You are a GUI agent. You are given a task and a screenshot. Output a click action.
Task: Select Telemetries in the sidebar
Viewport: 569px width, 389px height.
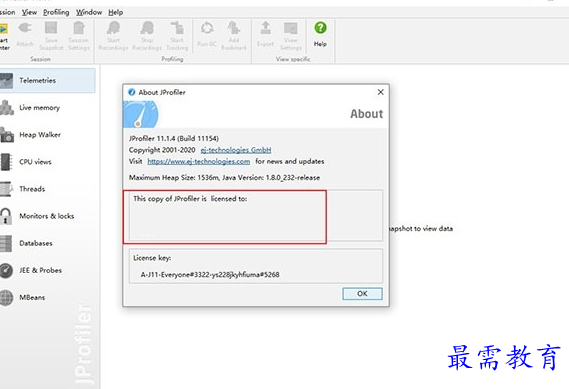click(47, 80)
